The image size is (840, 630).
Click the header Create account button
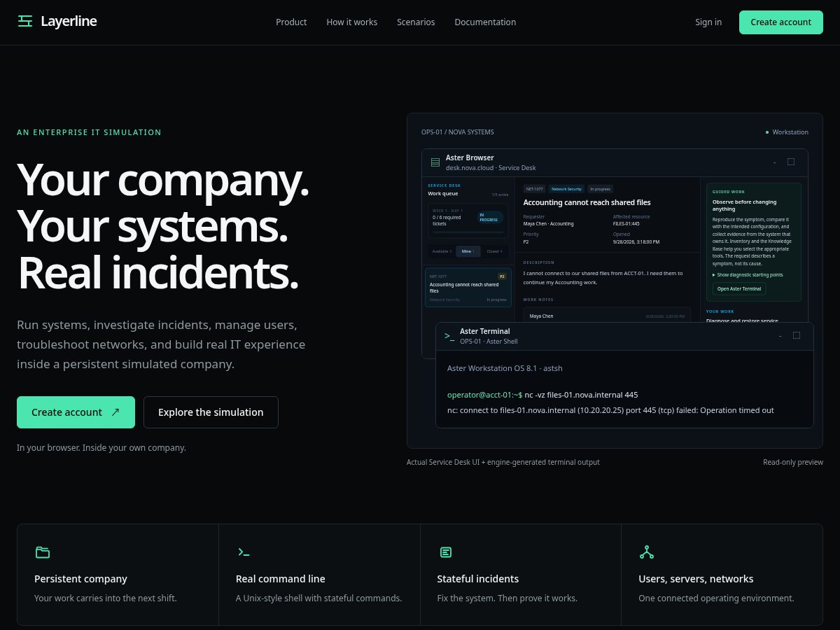(x=781, y=22)
